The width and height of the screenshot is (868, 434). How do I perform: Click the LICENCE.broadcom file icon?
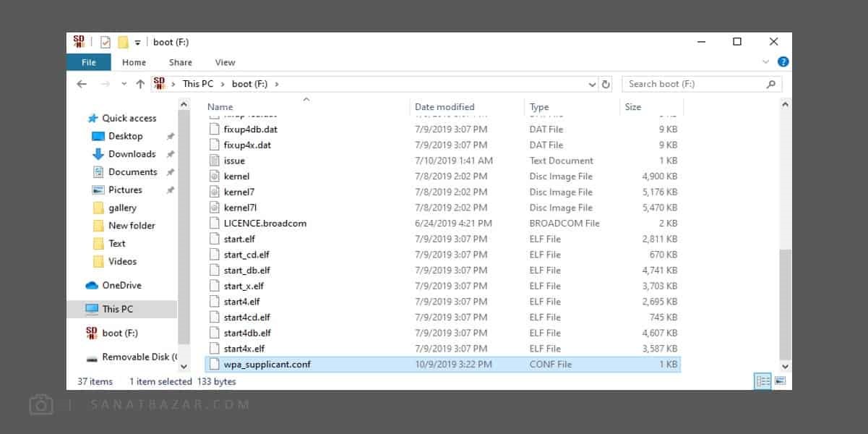[214, 224]
